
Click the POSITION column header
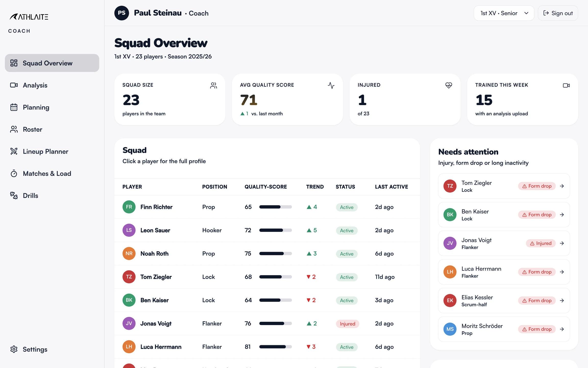tap(215, 187)
